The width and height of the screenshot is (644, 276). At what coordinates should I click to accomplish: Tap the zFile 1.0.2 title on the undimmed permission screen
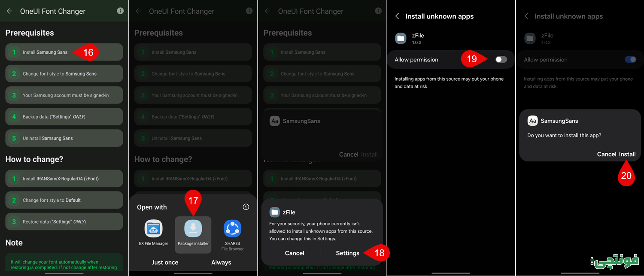(x=418, y=38)
